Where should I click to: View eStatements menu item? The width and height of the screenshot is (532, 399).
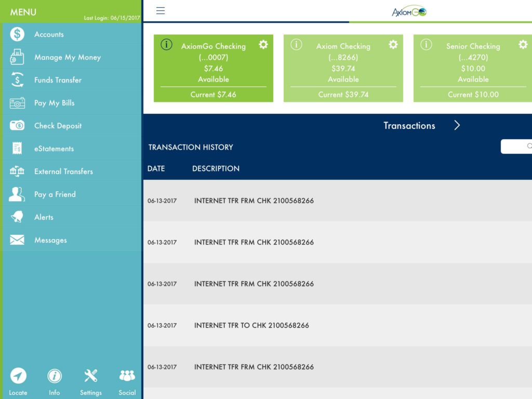pyautogui.click(x=72, y=148)
